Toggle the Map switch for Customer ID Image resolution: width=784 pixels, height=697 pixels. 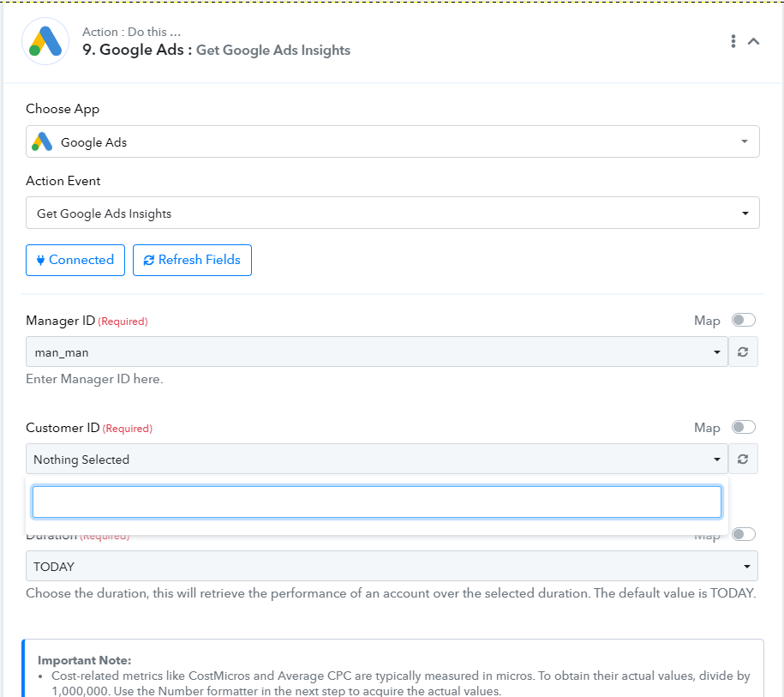(x=743, y=427)
